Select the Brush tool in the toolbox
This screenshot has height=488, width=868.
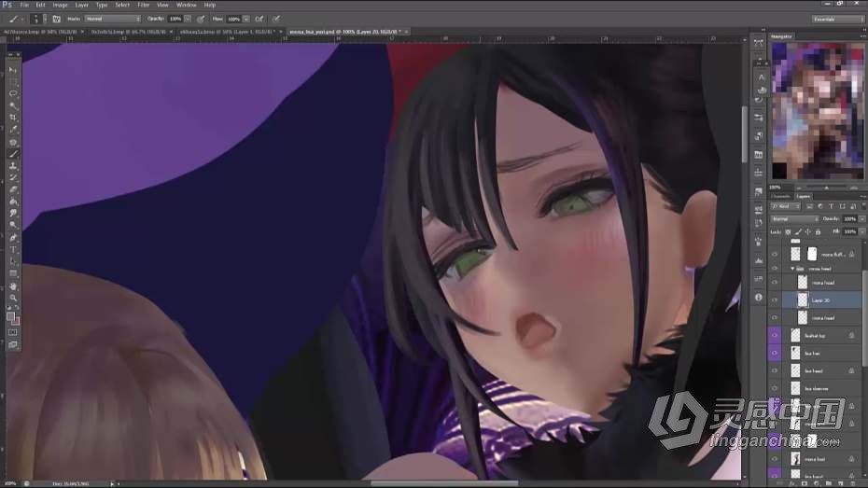13,154
